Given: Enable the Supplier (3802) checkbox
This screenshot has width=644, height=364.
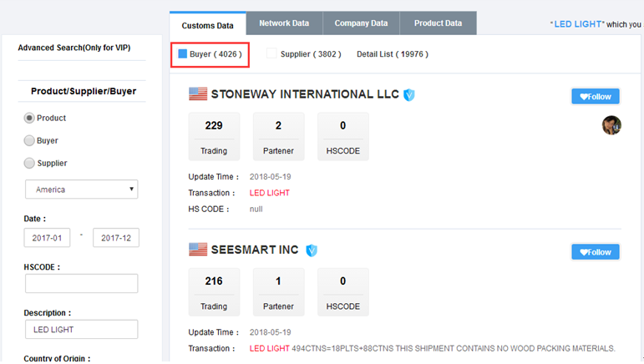Looking at the screenshot, I should point(271,54).
